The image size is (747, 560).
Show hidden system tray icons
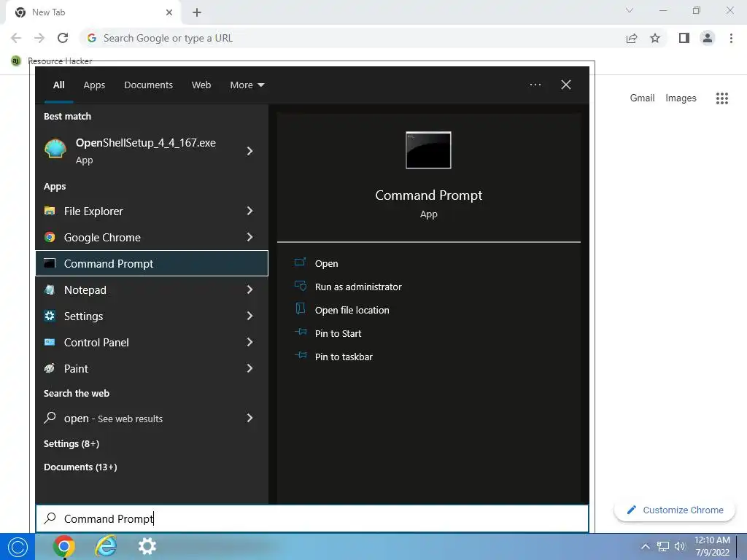[x=645, y=547]
